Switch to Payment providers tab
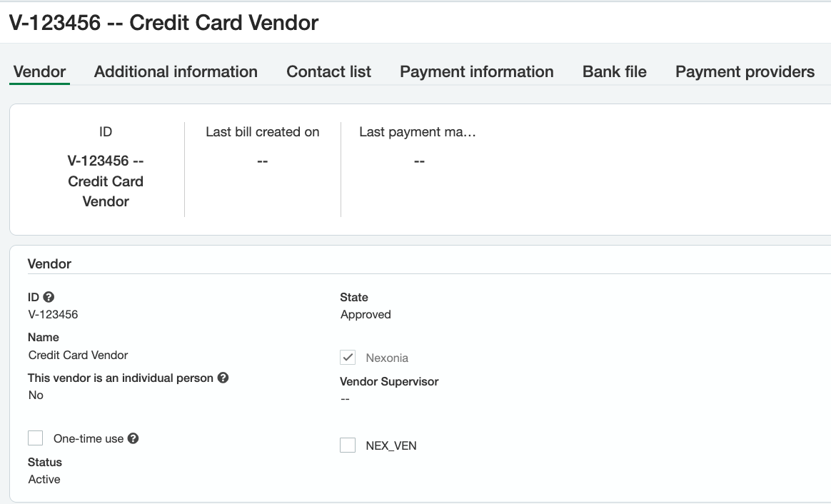 (745, 72)
